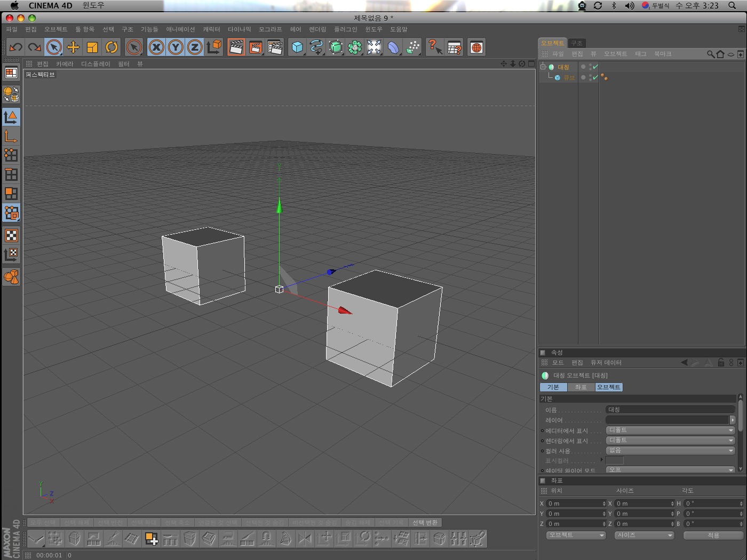
Task: Open 컬러 사용 dropdown
Action: pos(671,451)
